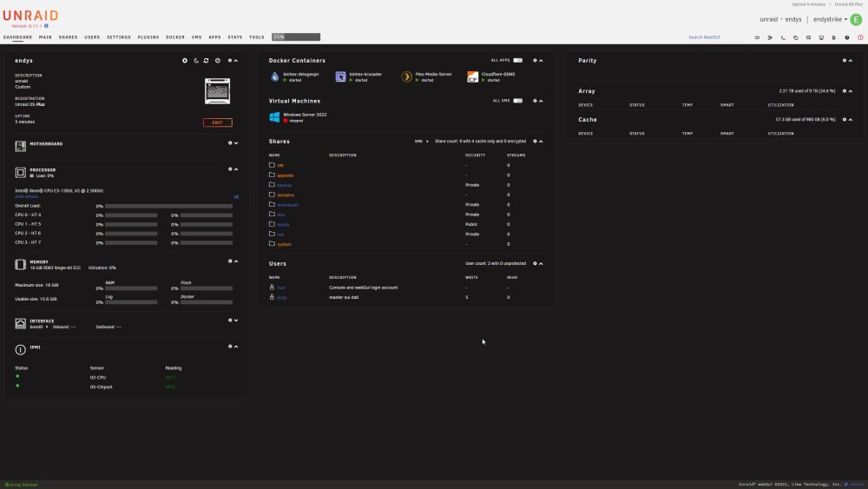
Task: Click the Overall Load usage bar
Action: 169,206
